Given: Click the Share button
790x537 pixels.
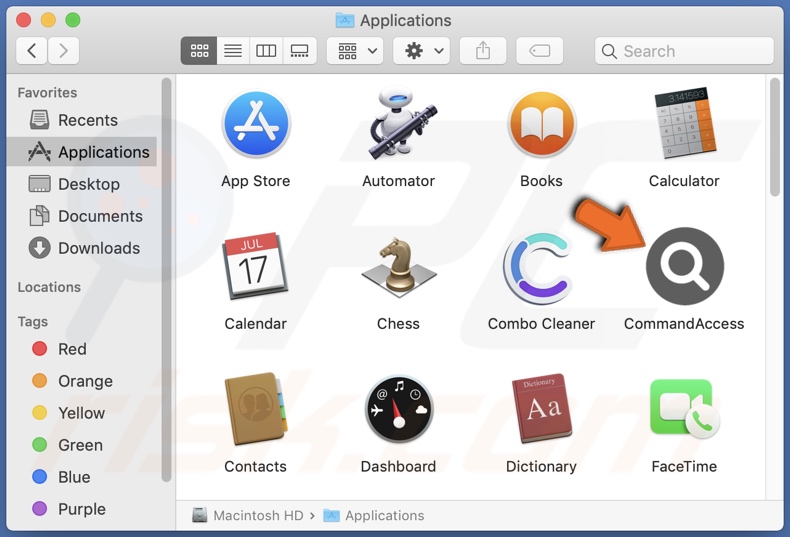Looking at the screenshot, I should [483, 51].
